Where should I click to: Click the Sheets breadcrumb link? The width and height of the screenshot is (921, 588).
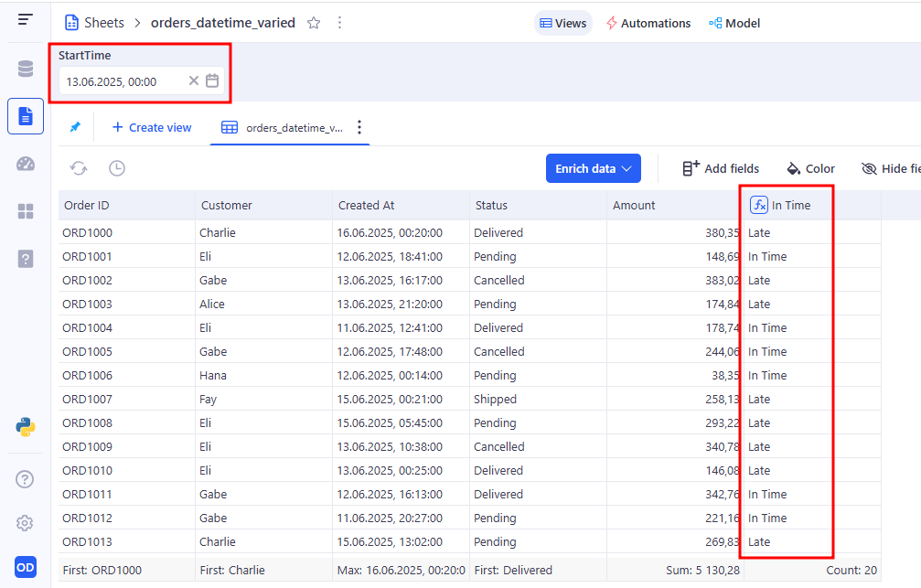[104, 23]
